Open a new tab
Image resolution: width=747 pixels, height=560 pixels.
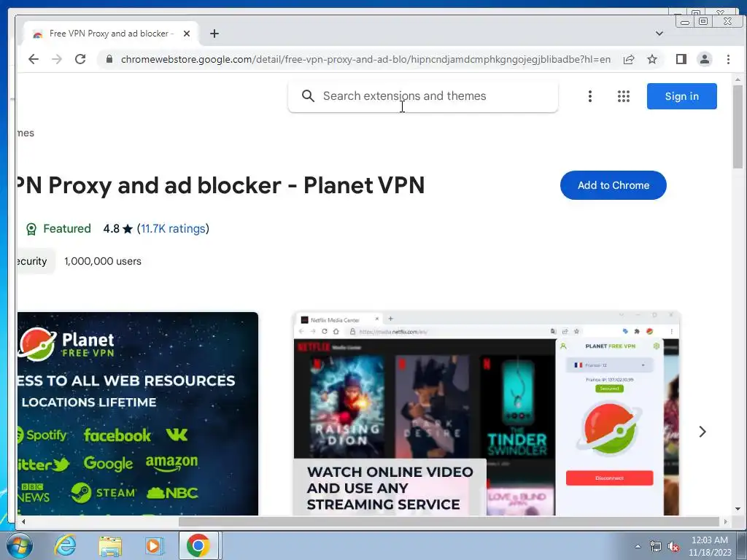point(214,34)
